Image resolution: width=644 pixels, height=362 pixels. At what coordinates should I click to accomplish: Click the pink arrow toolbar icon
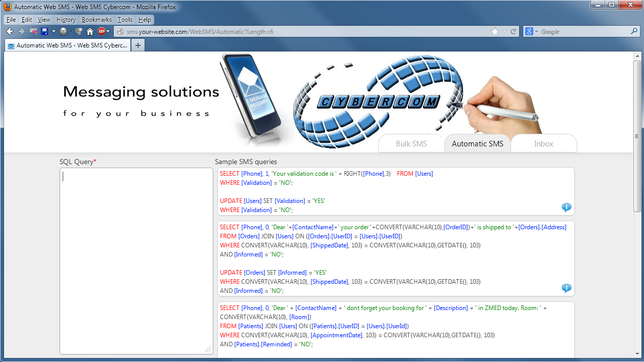tap(33, 31)
